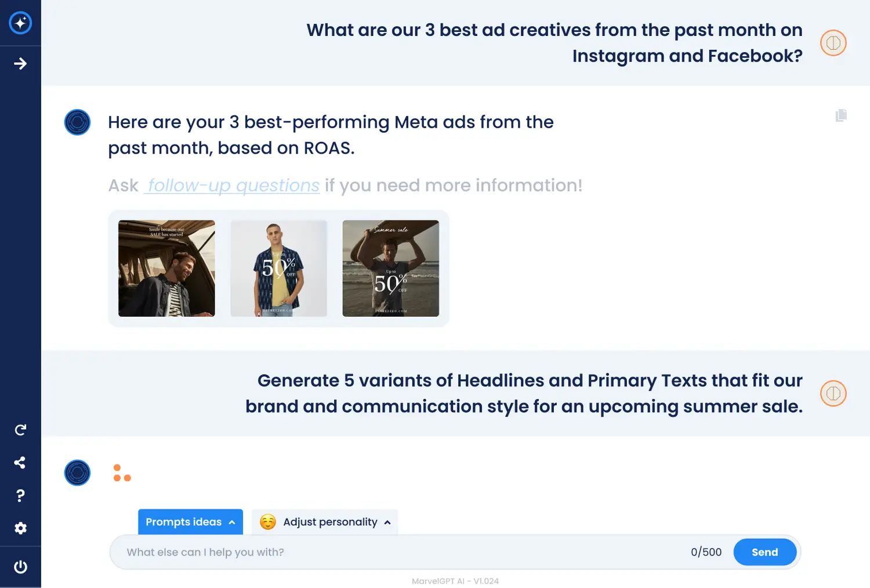The width and height of the screenshot is (870, 588).
Task: Click the MarvelGPT sparkle logo icon
Action: (x=20, y=23)
